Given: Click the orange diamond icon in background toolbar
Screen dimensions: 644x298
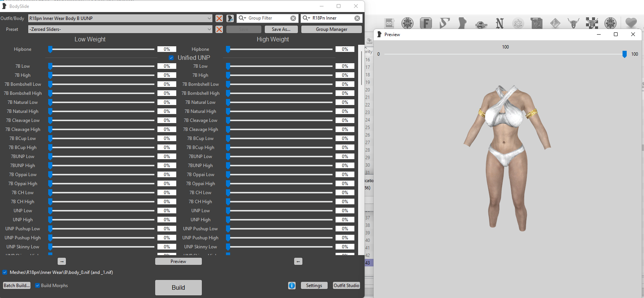Looking at the screenshot, I should coord(555,23).
